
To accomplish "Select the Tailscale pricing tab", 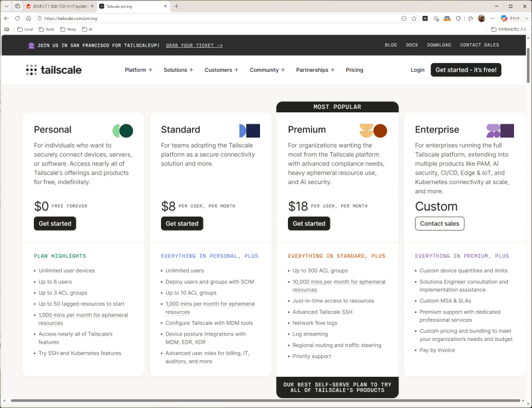I will tap(132, 6).
